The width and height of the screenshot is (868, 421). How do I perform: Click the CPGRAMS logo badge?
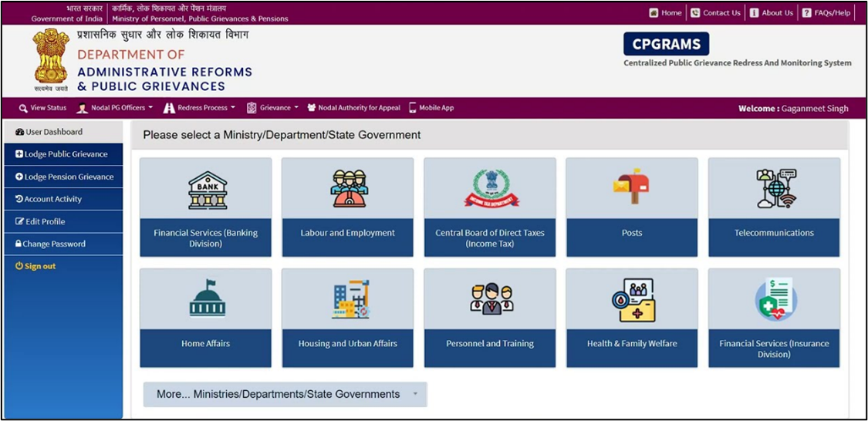point(666,44)
